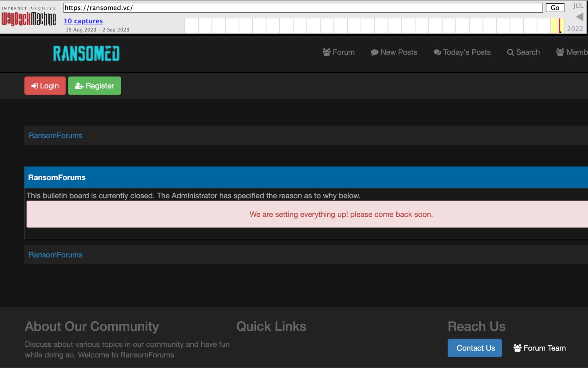The height and width of the screenshot is (368, 588).
Task: Expand the RansomForums bottom breadcrumb
Action: [55, 254]
